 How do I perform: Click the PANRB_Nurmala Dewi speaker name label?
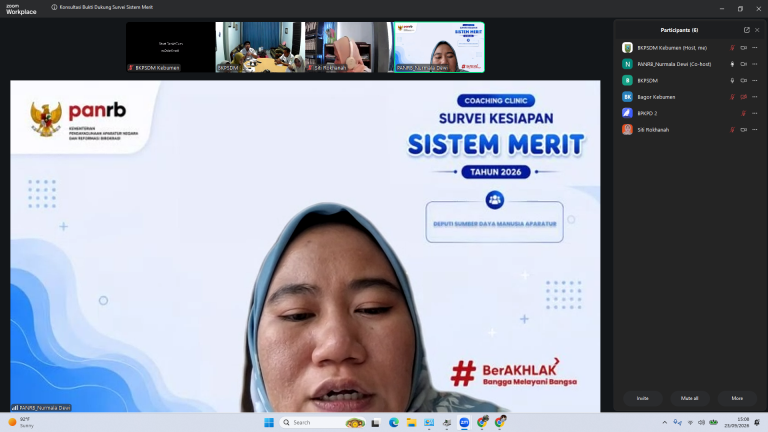click(x=42, y=408)
